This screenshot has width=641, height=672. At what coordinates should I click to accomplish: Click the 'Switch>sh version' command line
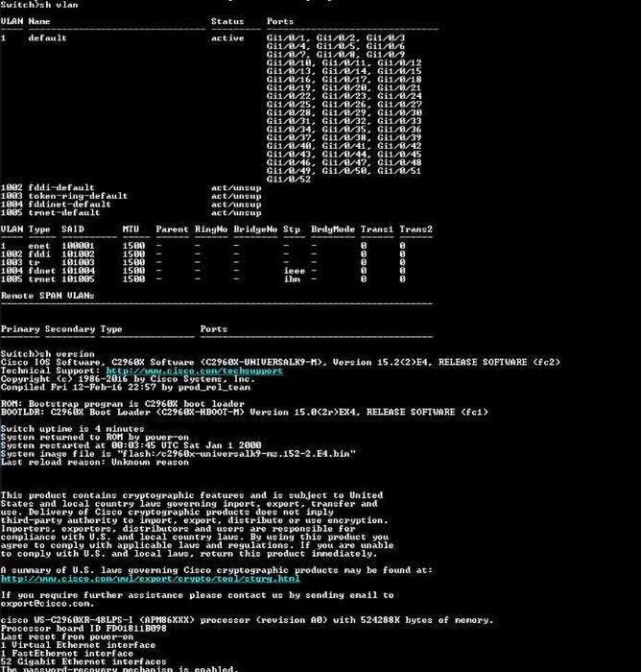point(48,354)
